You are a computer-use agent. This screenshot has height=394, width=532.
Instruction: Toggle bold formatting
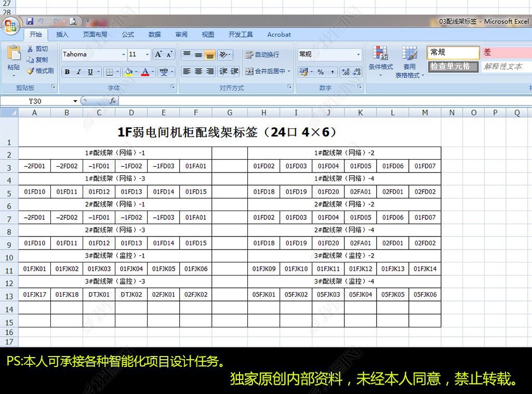pos(67,72)
